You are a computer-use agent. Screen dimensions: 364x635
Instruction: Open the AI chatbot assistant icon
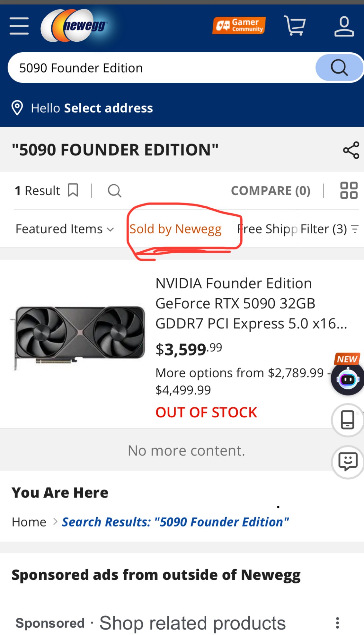click(x=347, y=379)
